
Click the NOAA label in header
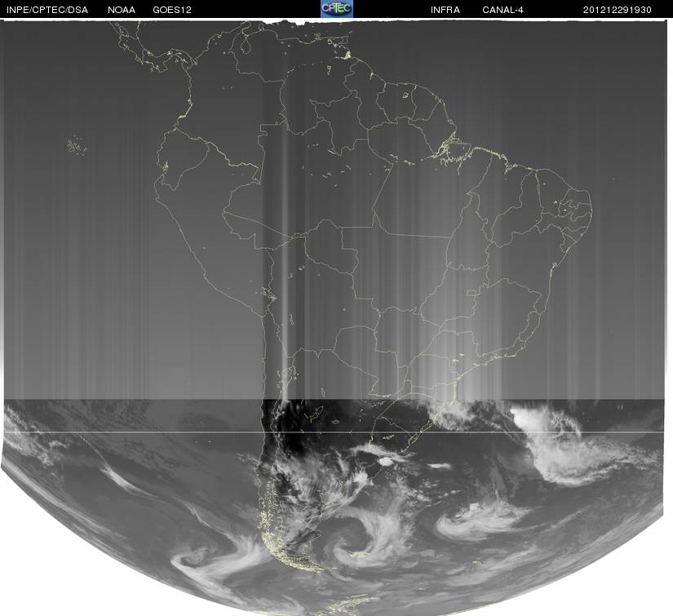(x=122, y=10)
